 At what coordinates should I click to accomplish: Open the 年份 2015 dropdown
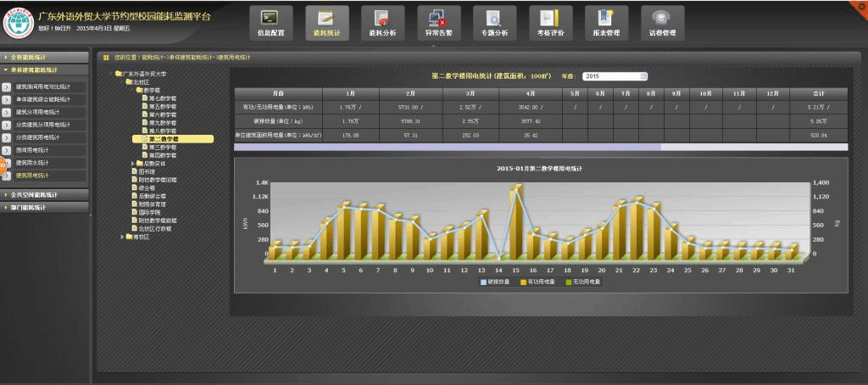[615, 76]
